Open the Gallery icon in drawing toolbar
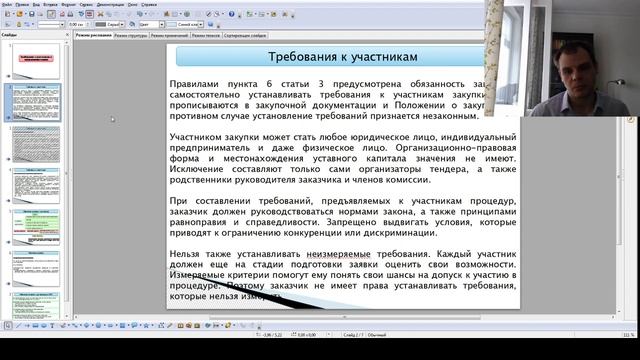Screen dimensions: 640x360 click(197, 325)
